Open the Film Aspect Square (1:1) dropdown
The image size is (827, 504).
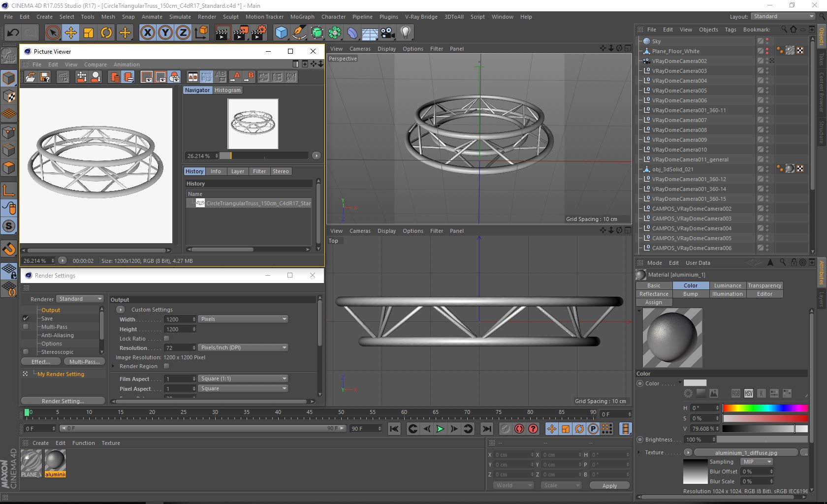[243, 378]
